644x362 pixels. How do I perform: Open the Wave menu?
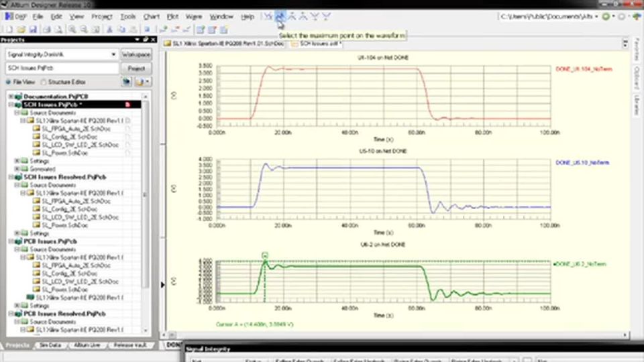pyautogui.click(x=193, y=16)
